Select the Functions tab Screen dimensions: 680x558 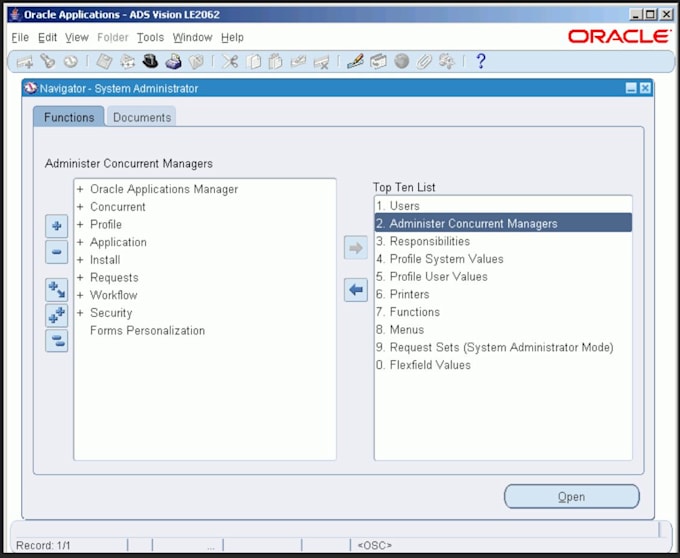pyautogui.click(x=69, y=117)
